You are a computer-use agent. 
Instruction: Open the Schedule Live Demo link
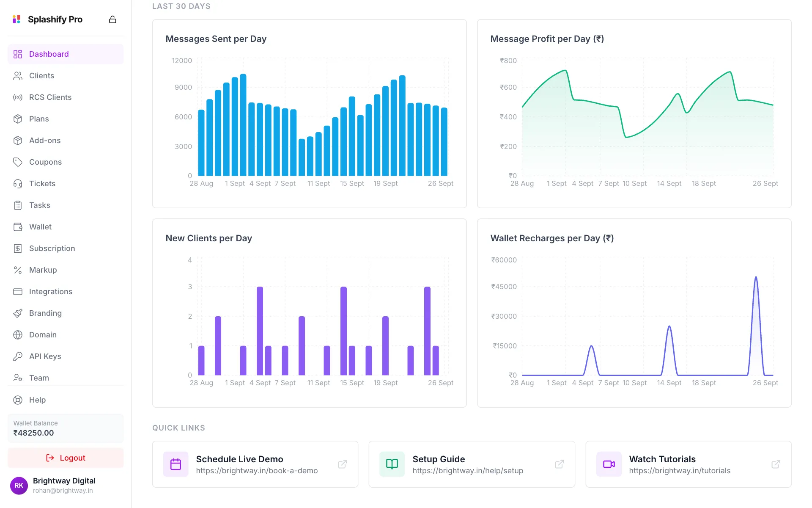255,464
